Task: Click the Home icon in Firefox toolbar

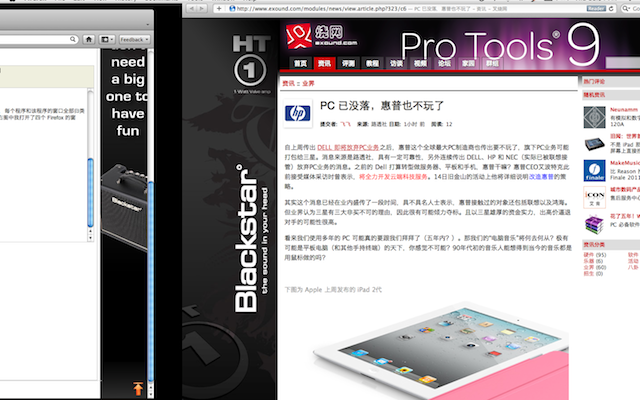Action: (x=89, y=39)
